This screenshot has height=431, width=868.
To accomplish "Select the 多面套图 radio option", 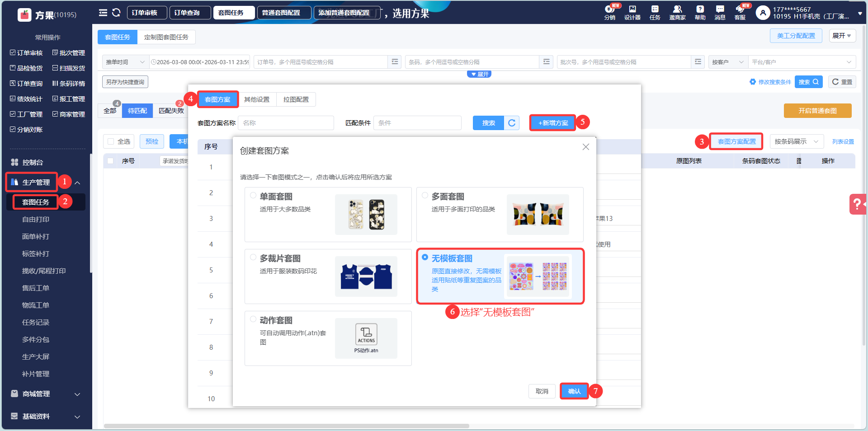I will coord(425,196).
